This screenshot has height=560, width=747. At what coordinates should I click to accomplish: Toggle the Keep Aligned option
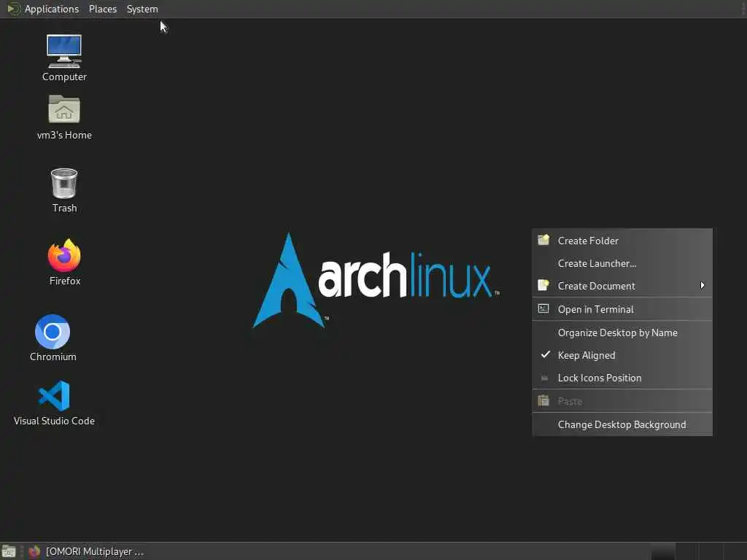(622, 355)
